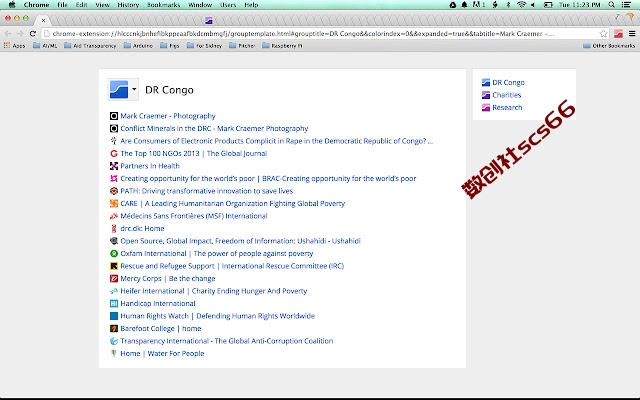Viewport: 640px width, 400px height.
Task: Click the Ushahidi favicon
Action: [x=114, y=241]
